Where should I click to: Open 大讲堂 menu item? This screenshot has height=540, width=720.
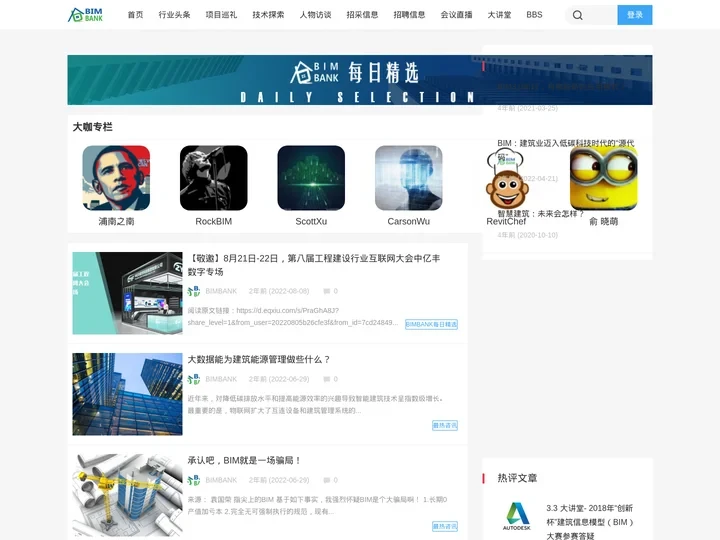click(x=500, y=15)
